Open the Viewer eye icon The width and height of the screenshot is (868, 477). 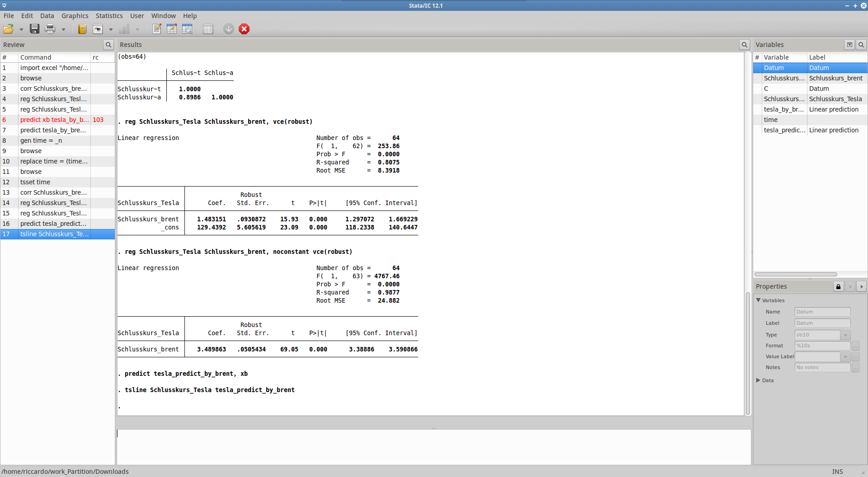point(98,29)
